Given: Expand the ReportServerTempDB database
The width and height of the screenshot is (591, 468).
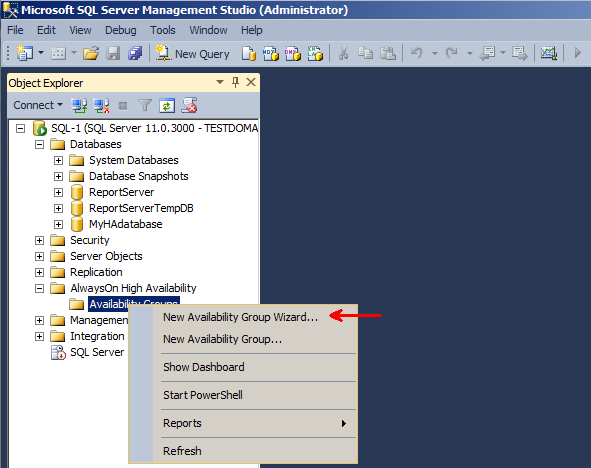Looking at the screenshot, I should pyautogui.click(x=58, y=208).
